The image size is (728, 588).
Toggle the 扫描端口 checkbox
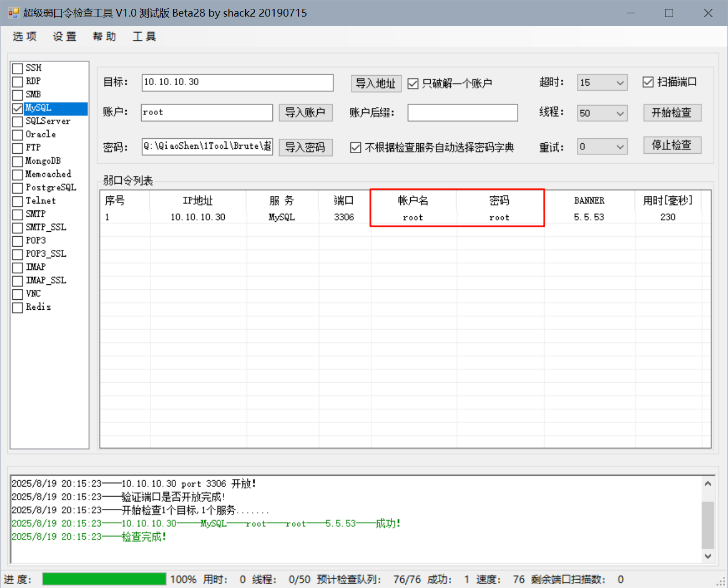648,82
